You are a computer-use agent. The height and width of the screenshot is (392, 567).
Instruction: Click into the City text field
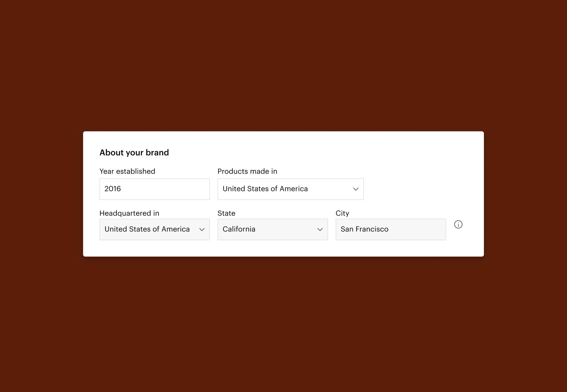click(390, 229)
